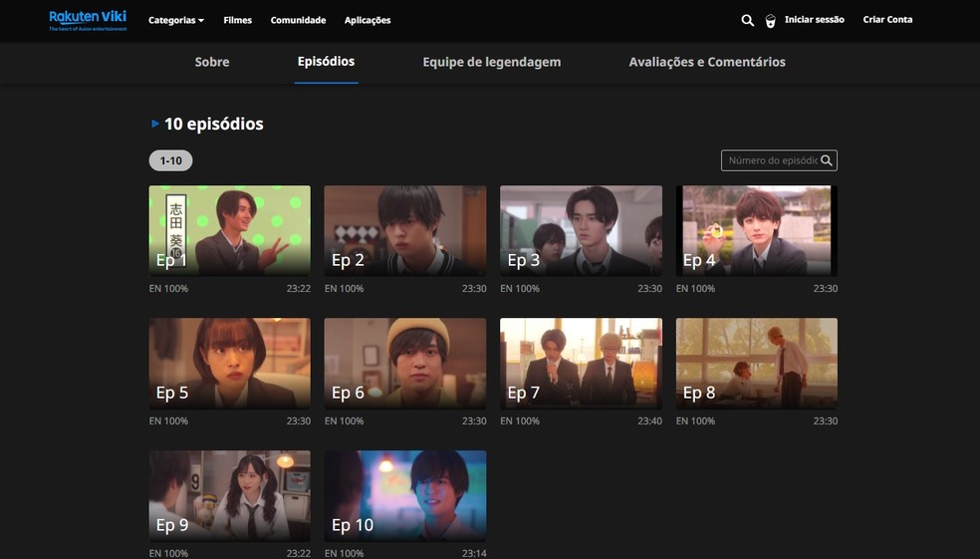Click the 23:14 duration under Ep 10
This screenshot has width=980, height=559.
[x=474, y=553]
